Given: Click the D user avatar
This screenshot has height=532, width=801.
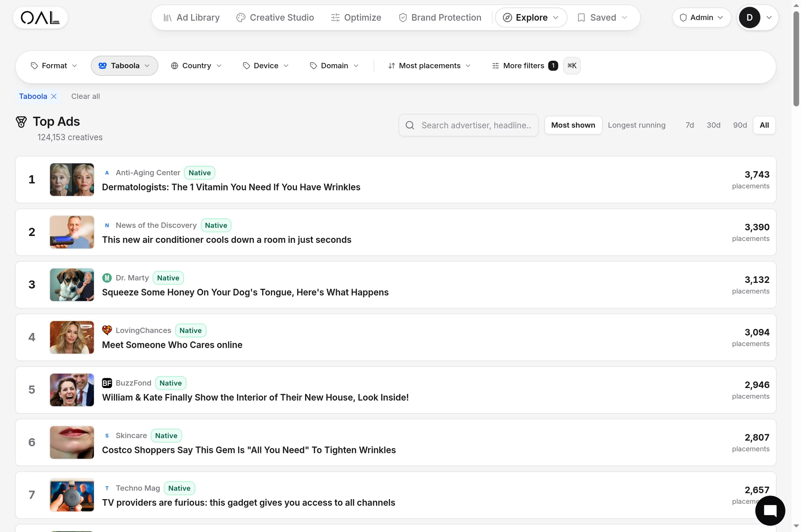Looking at the screenshot, I should coord(749,18).
